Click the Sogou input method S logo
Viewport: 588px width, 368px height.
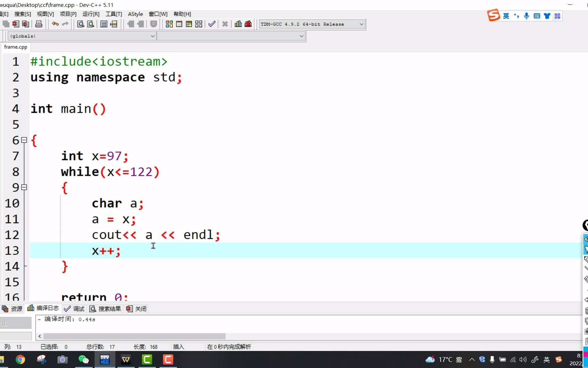tap(493, 15)
